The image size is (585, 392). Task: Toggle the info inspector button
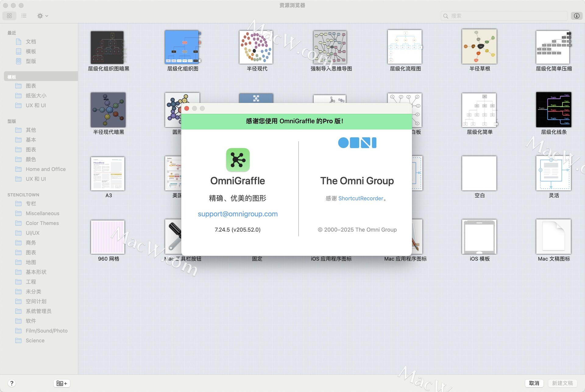pyautogui.click(x=576, y=16)
